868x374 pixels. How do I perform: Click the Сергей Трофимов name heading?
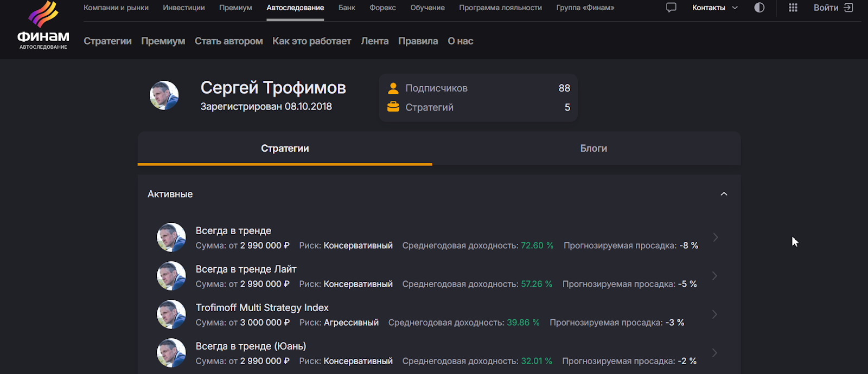(273, 88)
